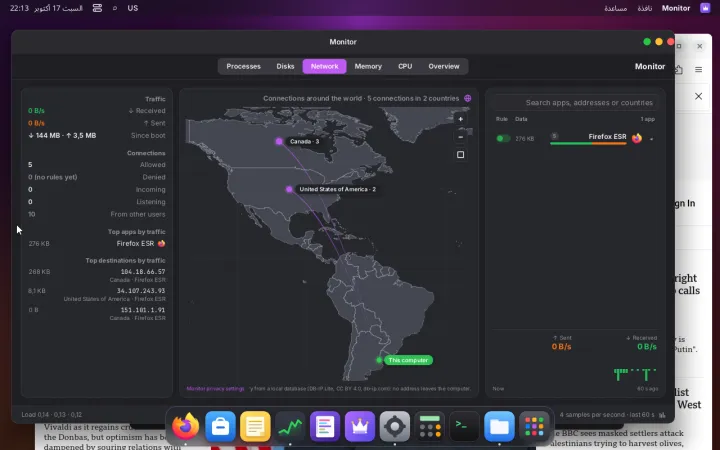Click the connection count badge for Firefox ESR
Image resolution: width=720 pixels, height=450 pixels.
(554, 136)
